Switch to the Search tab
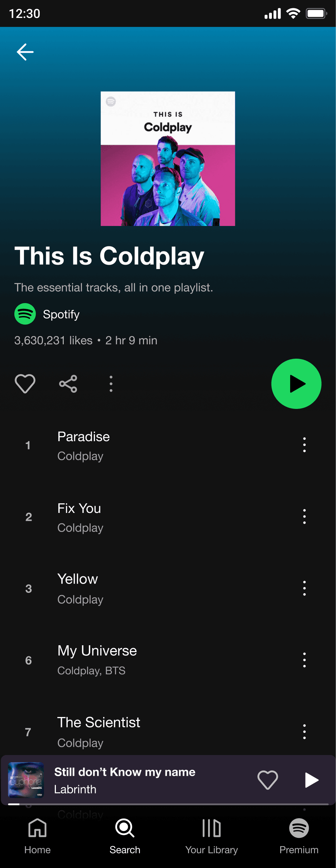This screenshot has width=336, height=868. click(125, 836)
